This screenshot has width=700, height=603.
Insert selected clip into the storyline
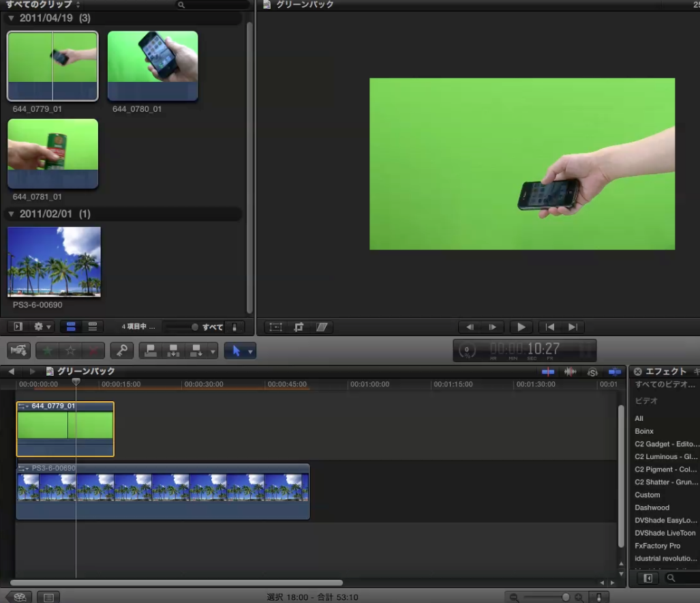pos(173,351)
